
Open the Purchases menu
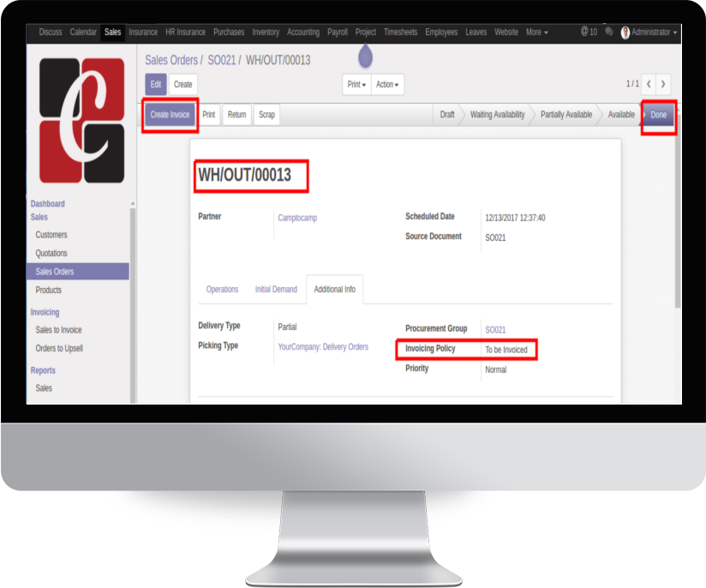(x=229, y=32)
